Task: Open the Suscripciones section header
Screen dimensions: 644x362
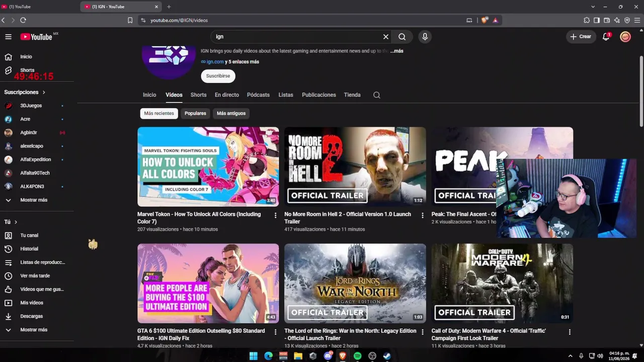Action: pyautogui.click(x=25, y=93)
